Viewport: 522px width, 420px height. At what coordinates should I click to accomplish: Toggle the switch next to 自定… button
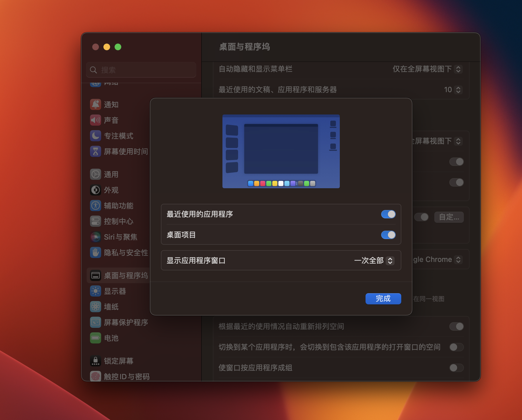[x=421, y=217]
